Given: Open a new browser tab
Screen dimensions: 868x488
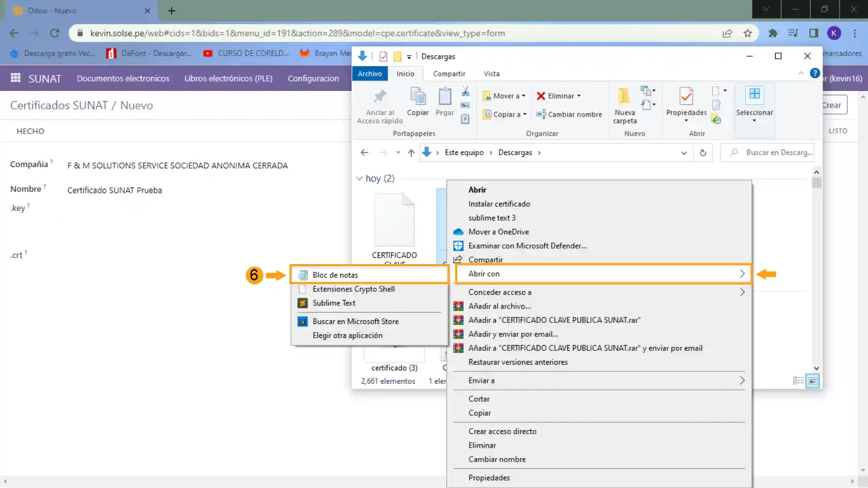Looking at the screenshot, I should coord(172,10).
